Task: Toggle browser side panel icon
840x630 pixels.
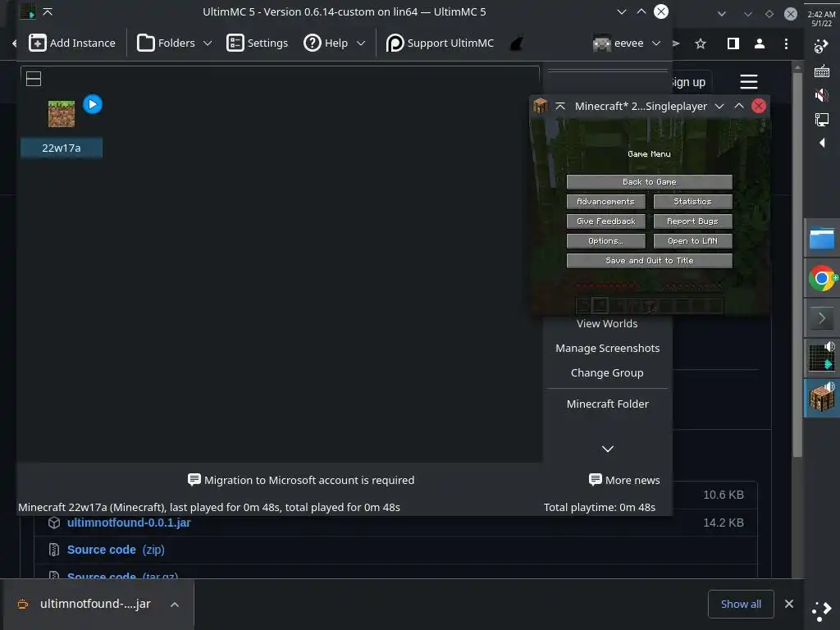Action: pyautogui.click(x=733, y=43)
